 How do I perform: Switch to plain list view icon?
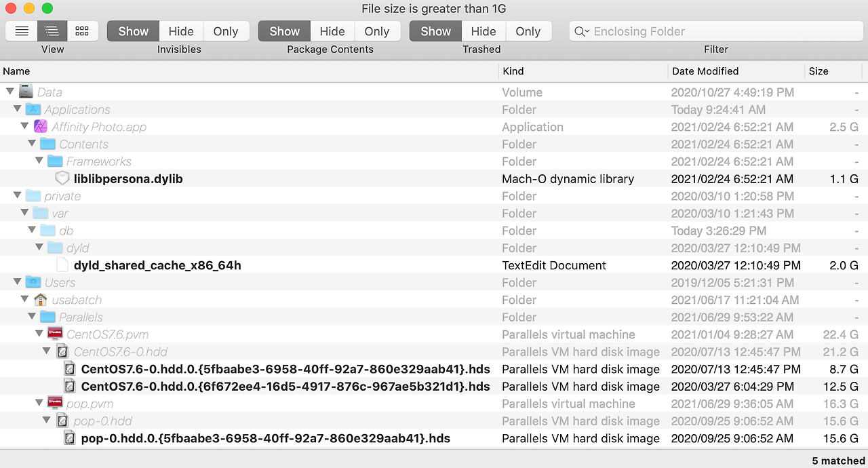[x=22, y=31]
